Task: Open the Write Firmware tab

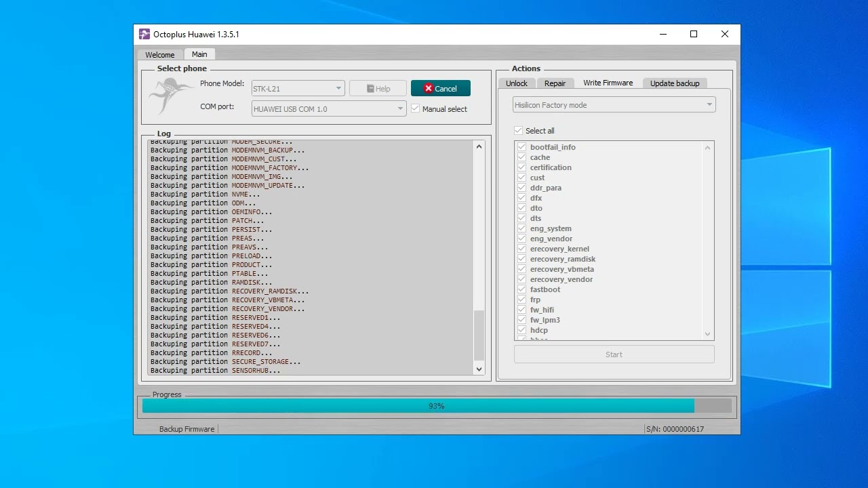Action: 608,83
